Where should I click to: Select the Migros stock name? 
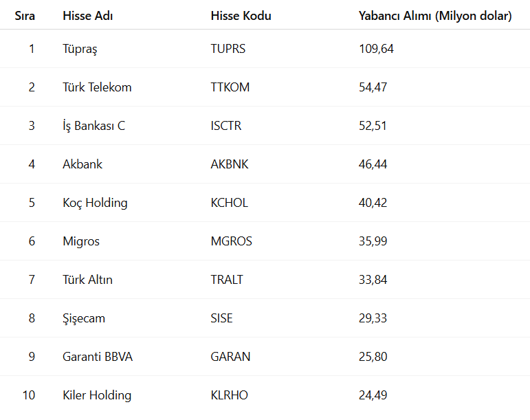(x=81, y=241)
